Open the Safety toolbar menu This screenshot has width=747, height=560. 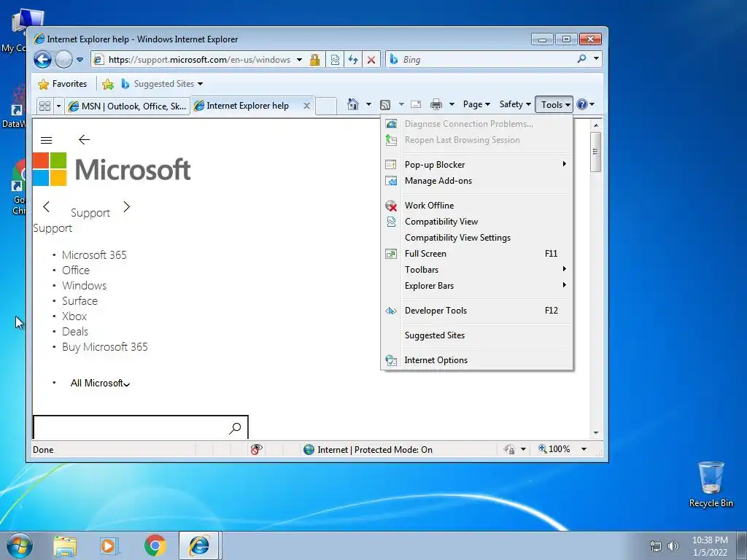coord(514,104)
